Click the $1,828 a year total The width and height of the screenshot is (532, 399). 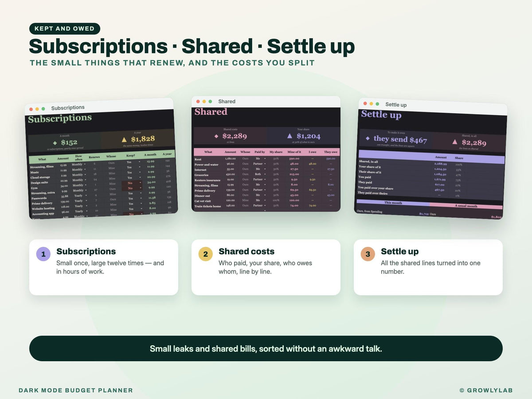(143, 139)
